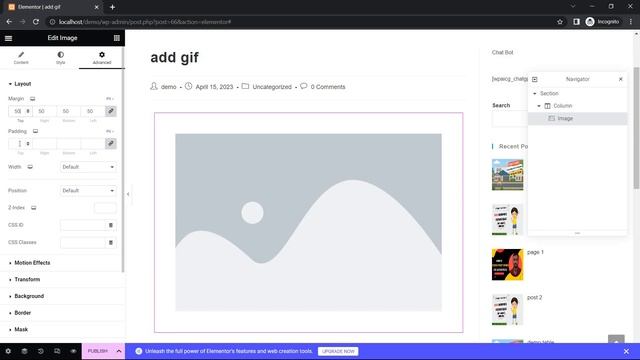640x360 pixels.
Task: Open the Publish save options arrow
Action: coord(119,351)
